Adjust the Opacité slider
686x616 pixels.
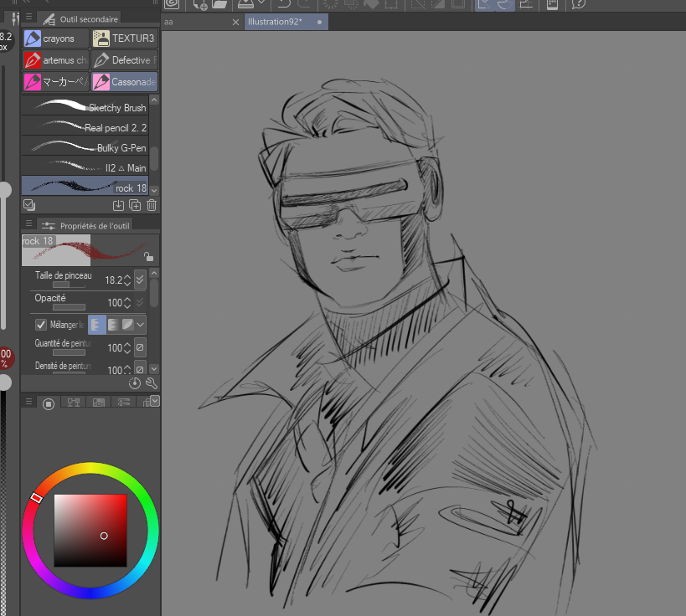coord(70,307)
